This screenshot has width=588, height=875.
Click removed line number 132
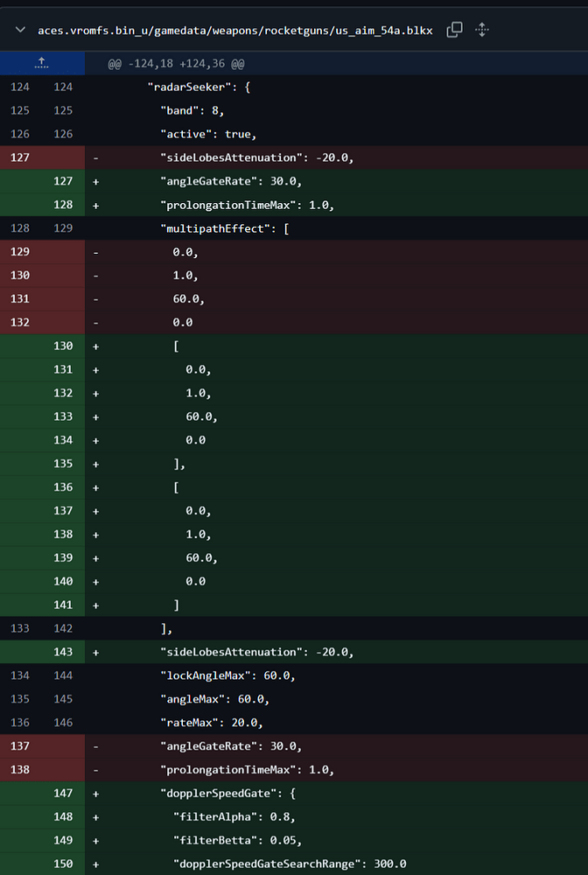20,322
